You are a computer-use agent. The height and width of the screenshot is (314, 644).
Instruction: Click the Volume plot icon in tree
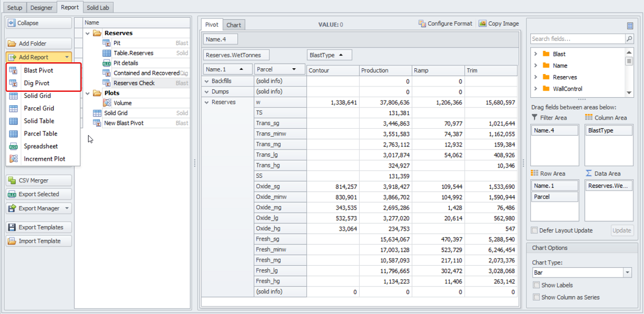click(x=107, y=103)
